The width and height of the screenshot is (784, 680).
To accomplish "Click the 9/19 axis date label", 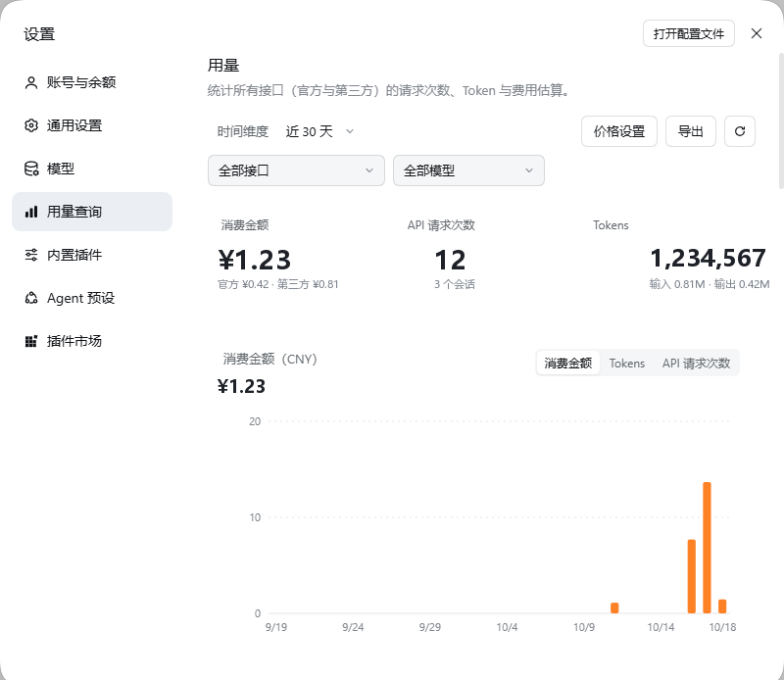I will click(x=276, y=627).
